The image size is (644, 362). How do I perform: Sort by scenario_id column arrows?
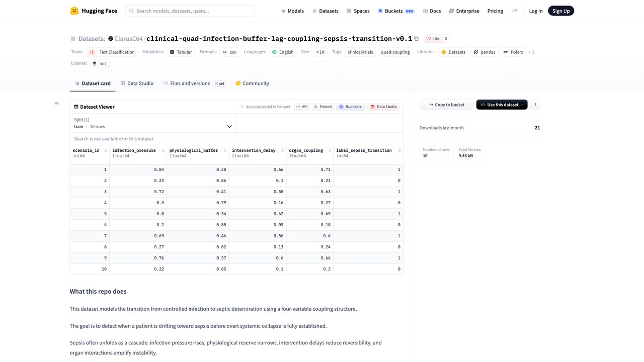106,150
